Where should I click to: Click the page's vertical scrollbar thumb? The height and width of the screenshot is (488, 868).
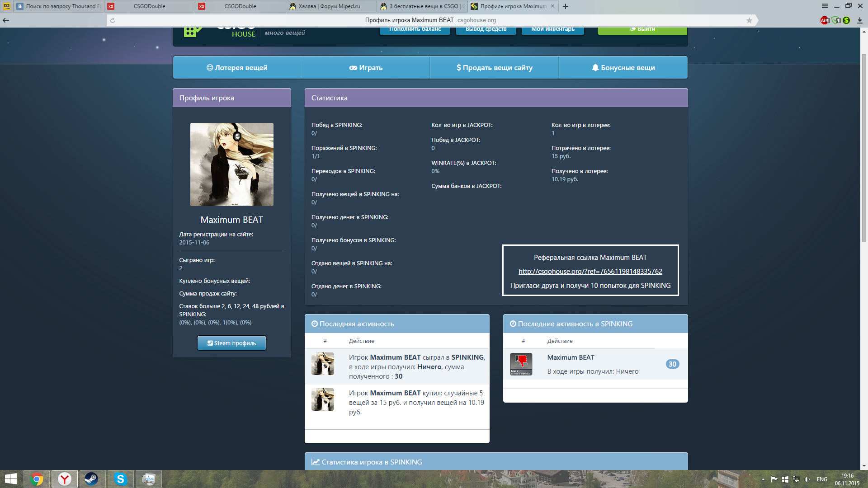pos(864,149)
